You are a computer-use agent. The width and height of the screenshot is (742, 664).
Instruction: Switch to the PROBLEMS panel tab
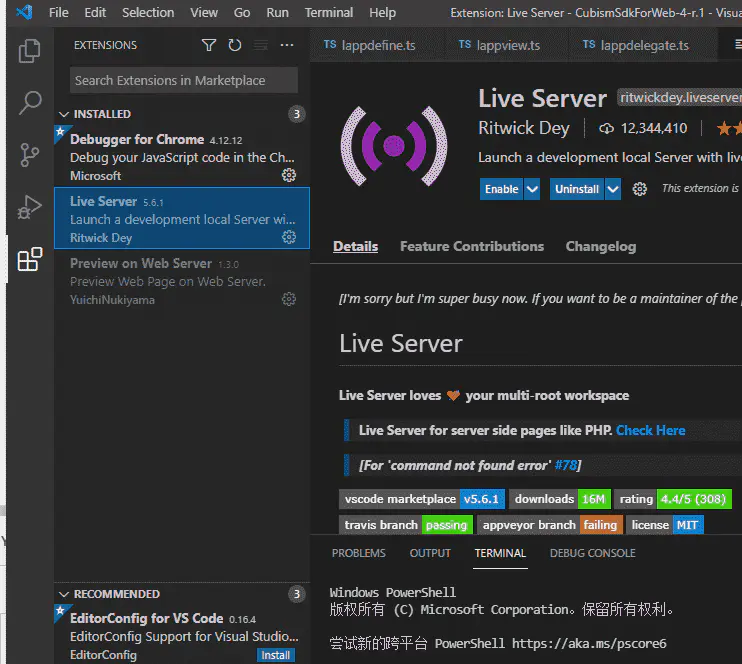coord(359,553)
